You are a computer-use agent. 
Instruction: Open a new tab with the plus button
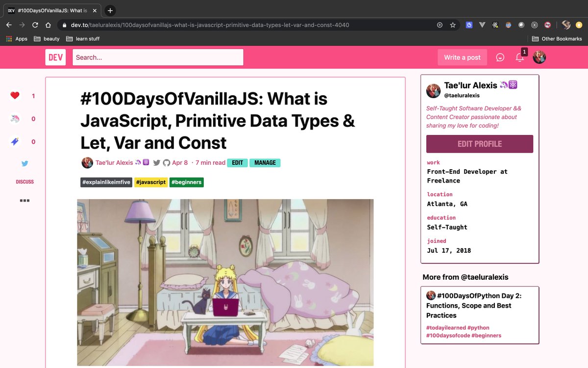click(110, 10)
